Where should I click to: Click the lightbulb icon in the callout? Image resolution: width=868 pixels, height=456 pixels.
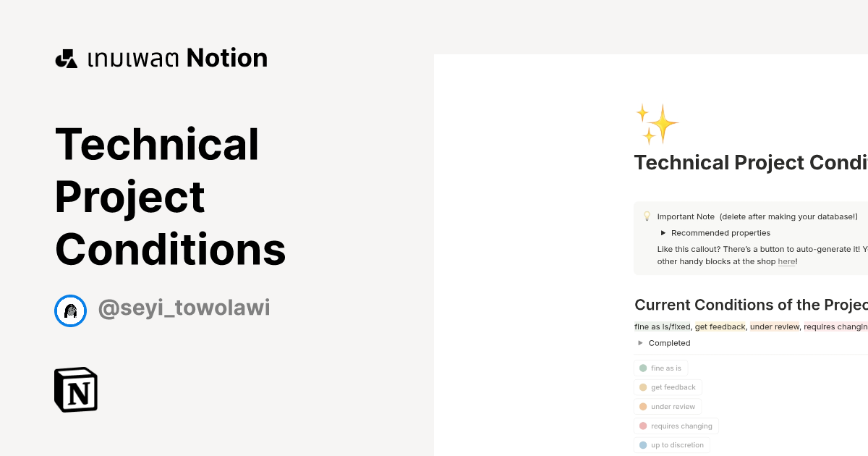[x=647, y=215]
